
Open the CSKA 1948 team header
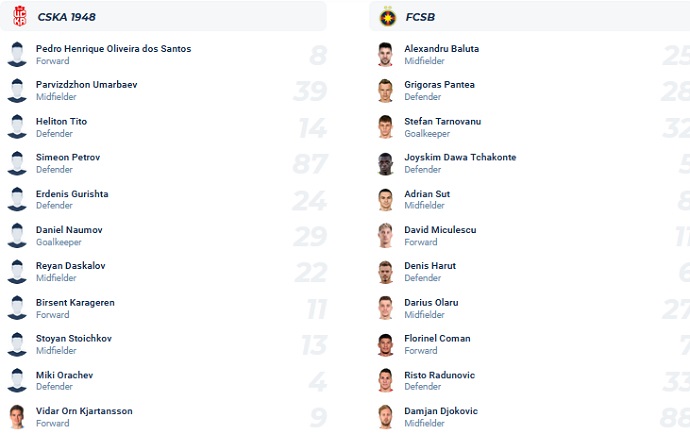66,17
